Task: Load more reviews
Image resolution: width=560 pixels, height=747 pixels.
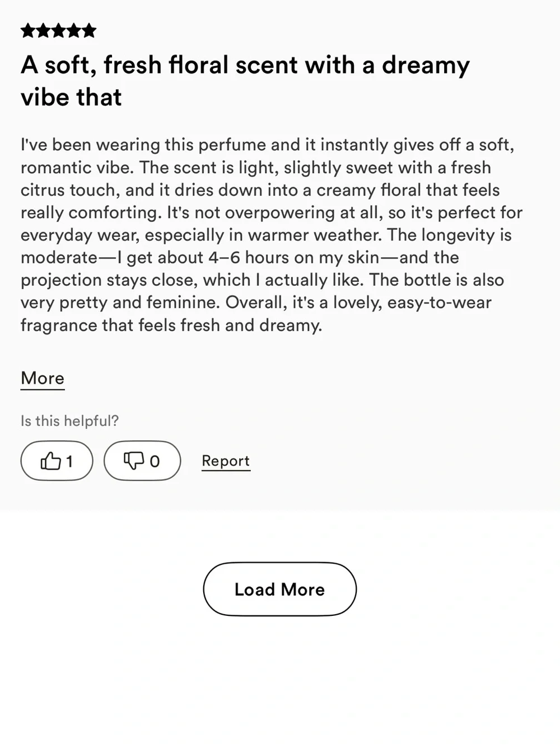Action: point(279,589)
